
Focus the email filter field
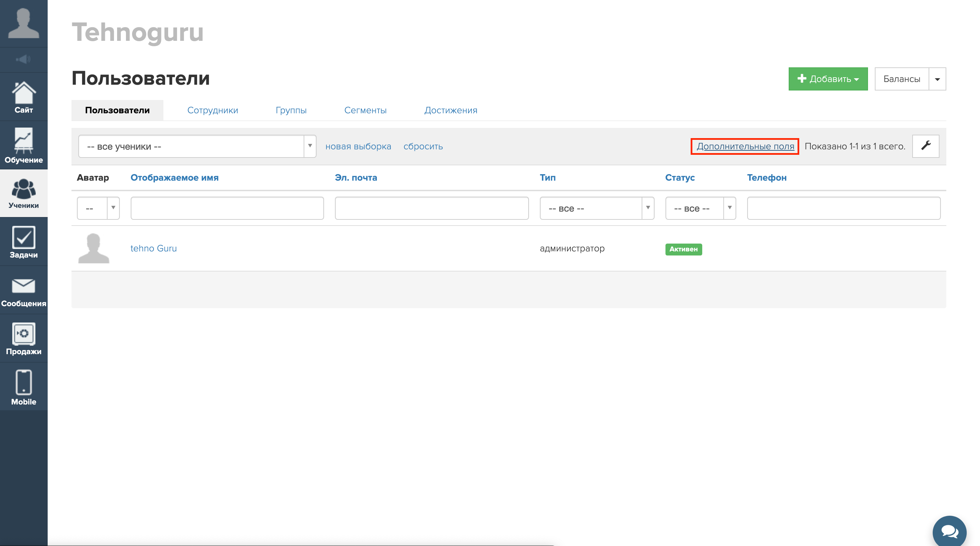432,208
